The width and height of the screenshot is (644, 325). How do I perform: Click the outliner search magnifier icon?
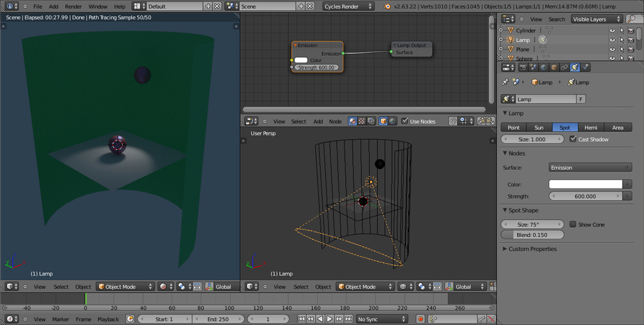click(x=630, y=19)
